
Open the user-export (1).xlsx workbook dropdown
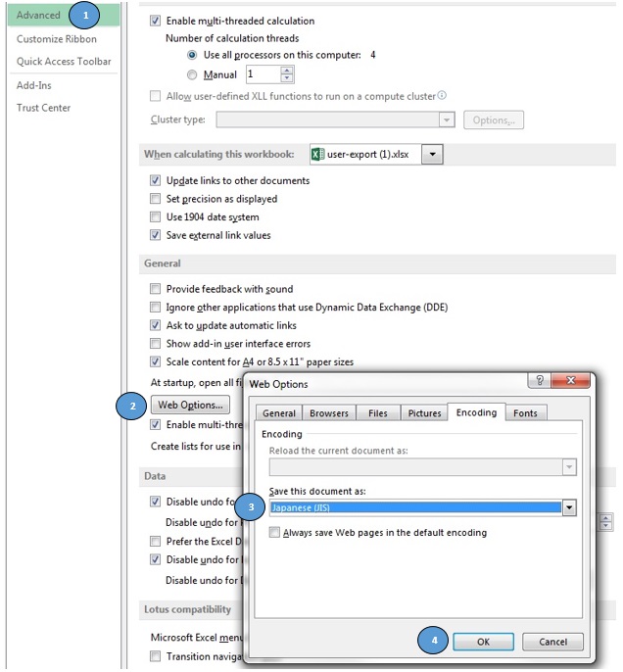(433, 155)
